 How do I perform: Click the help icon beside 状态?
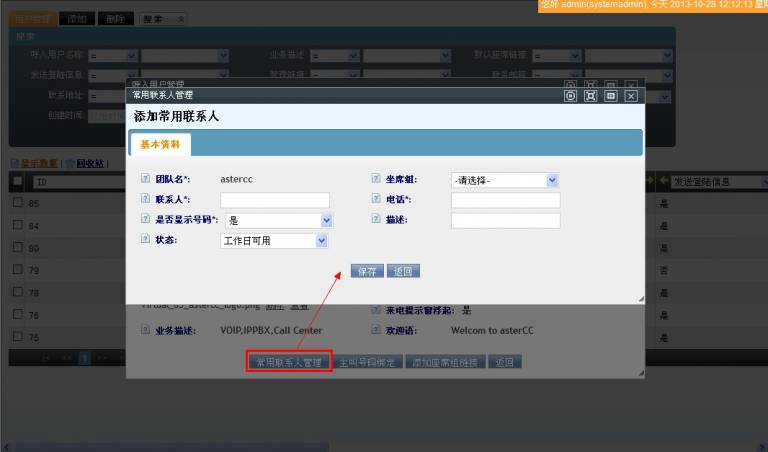(x=146, y=240)
